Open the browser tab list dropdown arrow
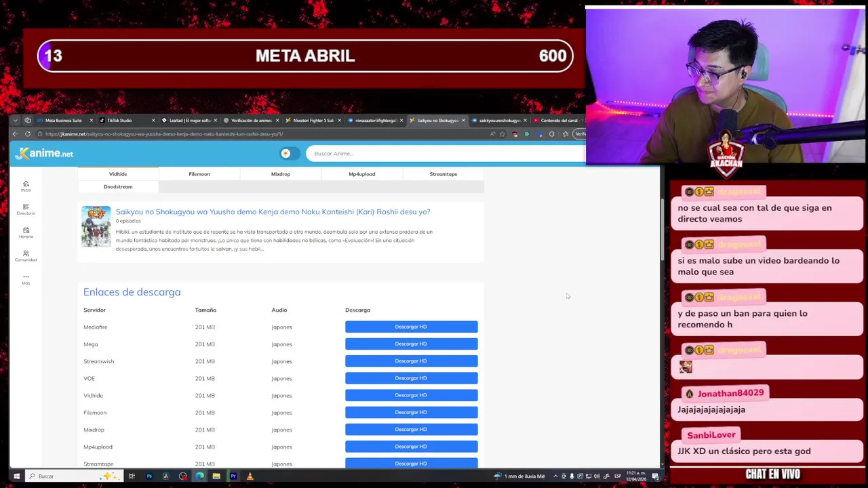This screenshot has height=488, width=868. 15,120
